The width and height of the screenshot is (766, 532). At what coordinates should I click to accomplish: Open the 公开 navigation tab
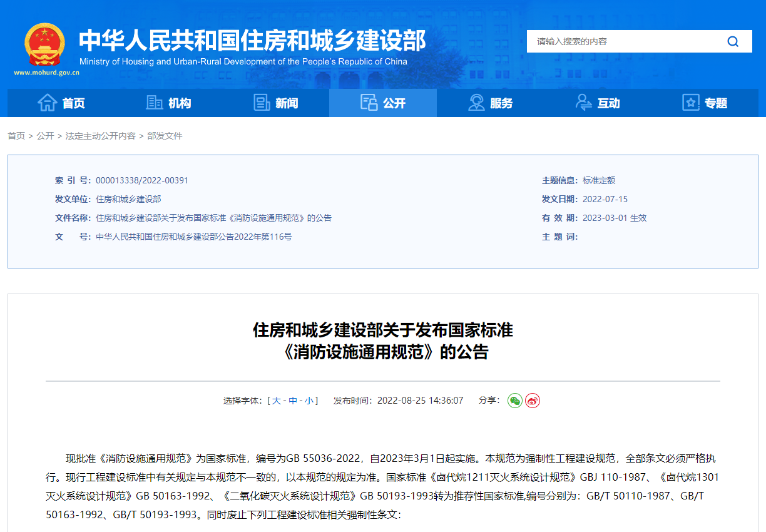click(x=383, y=103)
